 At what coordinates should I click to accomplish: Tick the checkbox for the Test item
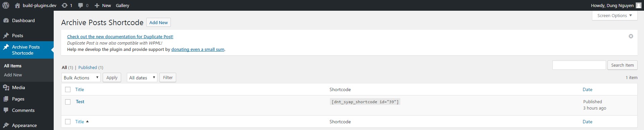[x=68, y=102]
